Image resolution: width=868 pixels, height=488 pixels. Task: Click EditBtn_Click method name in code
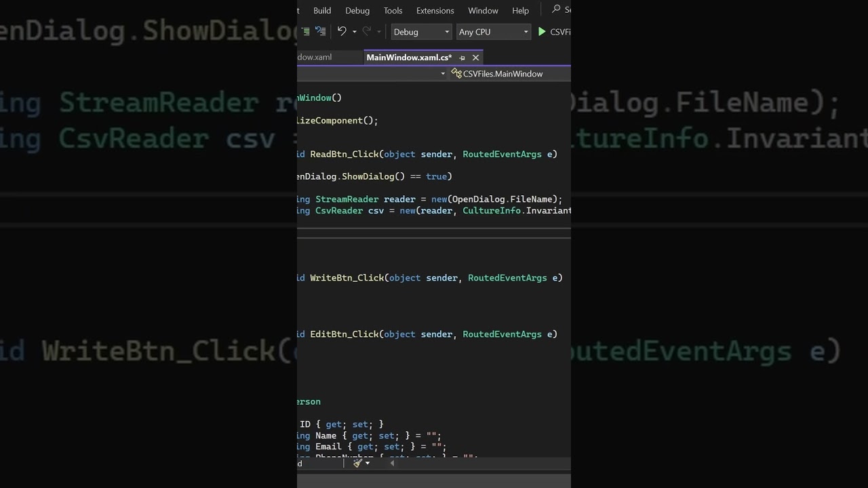click(344, 334)
